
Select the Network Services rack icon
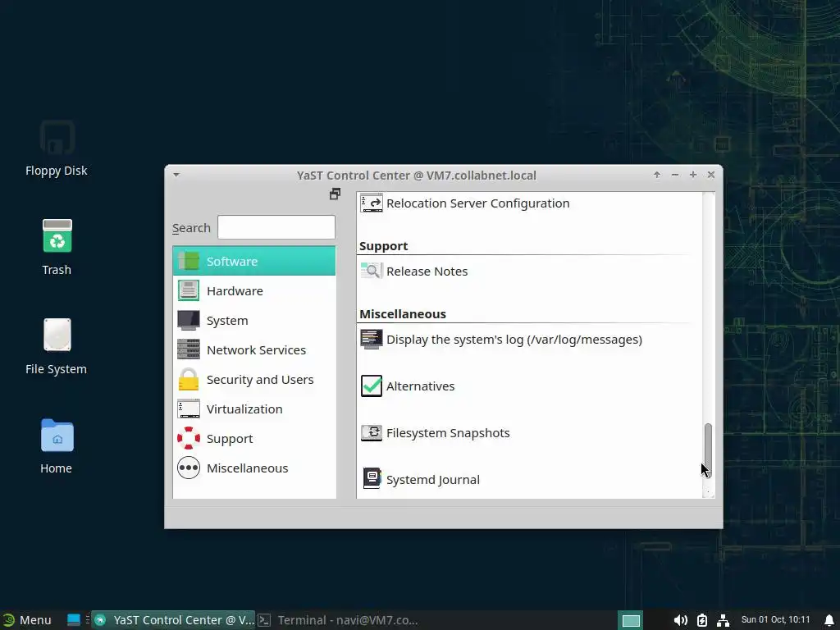pos(189,349)
